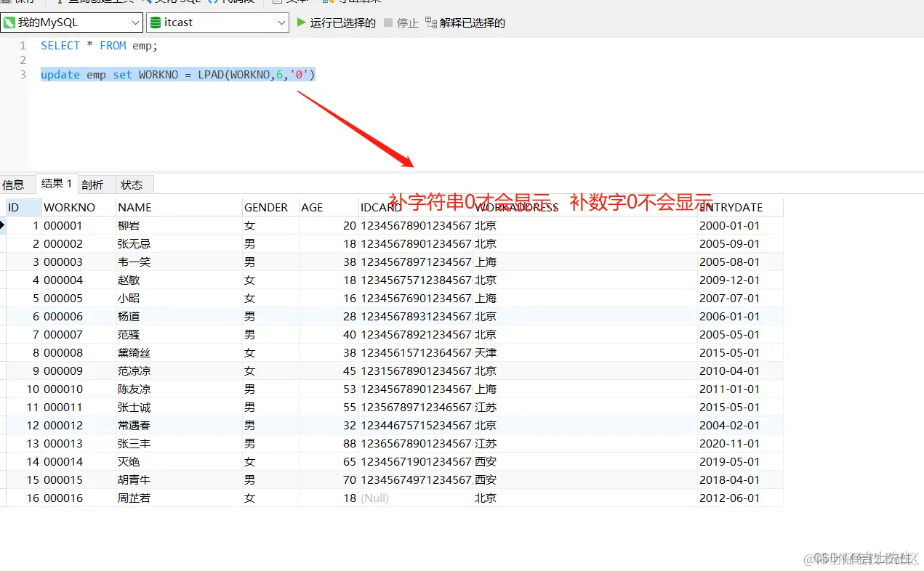The height and width of the screenshot is (571, 924).
Task: Select entry date 2020-11-01
Action: 740,443
